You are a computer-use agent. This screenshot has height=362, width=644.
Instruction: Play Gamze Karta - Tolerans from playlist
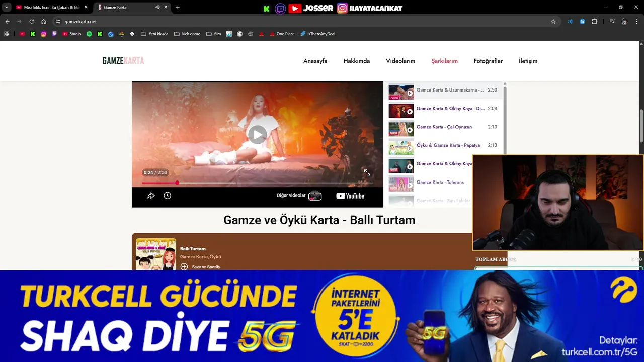430,183
